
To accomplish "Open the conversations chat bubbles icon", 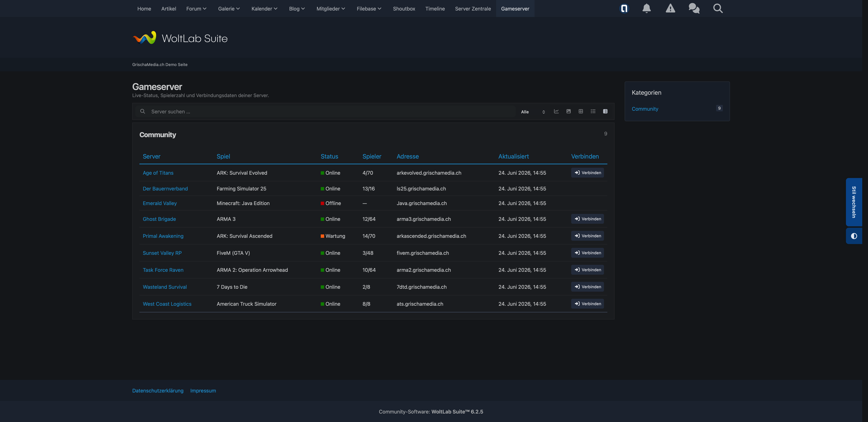I will click(694, 8).
